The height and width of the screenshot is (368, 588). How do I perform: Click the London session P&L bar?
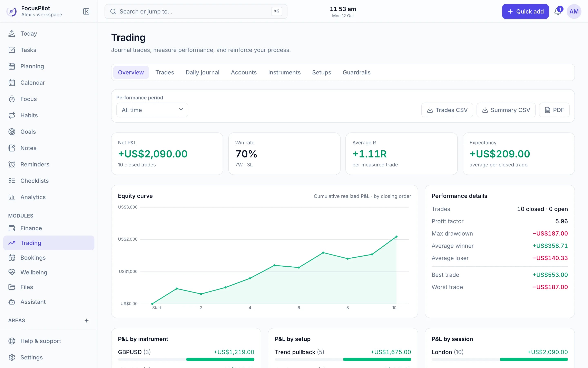tap(500, 359)
